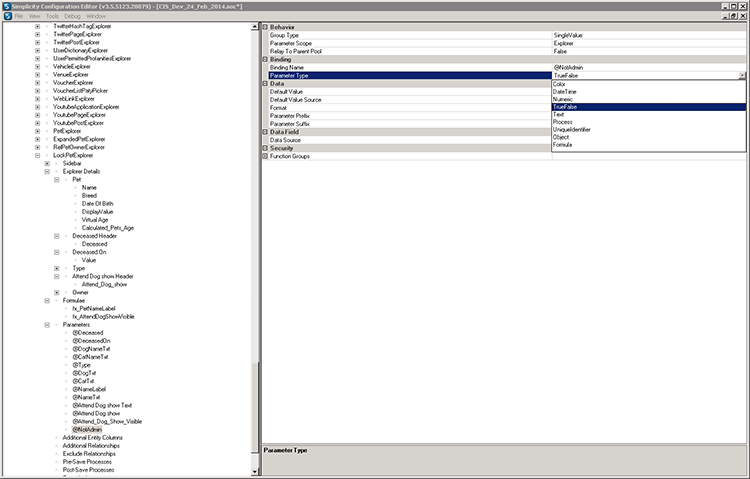
Task: Click the Simplicity app icon in menu bar
Action: pyautogui.click(x=8, y=17)
